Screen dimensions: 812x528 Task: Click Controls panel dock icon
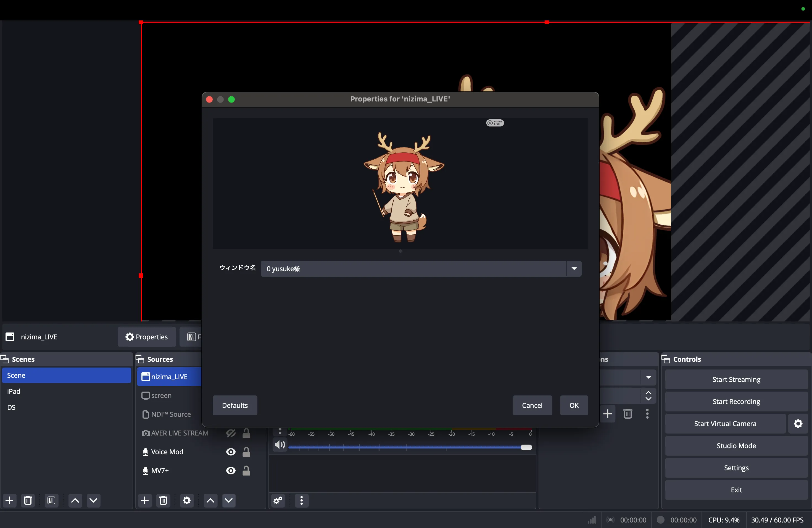pyautogui.click(x=666, y=359)
